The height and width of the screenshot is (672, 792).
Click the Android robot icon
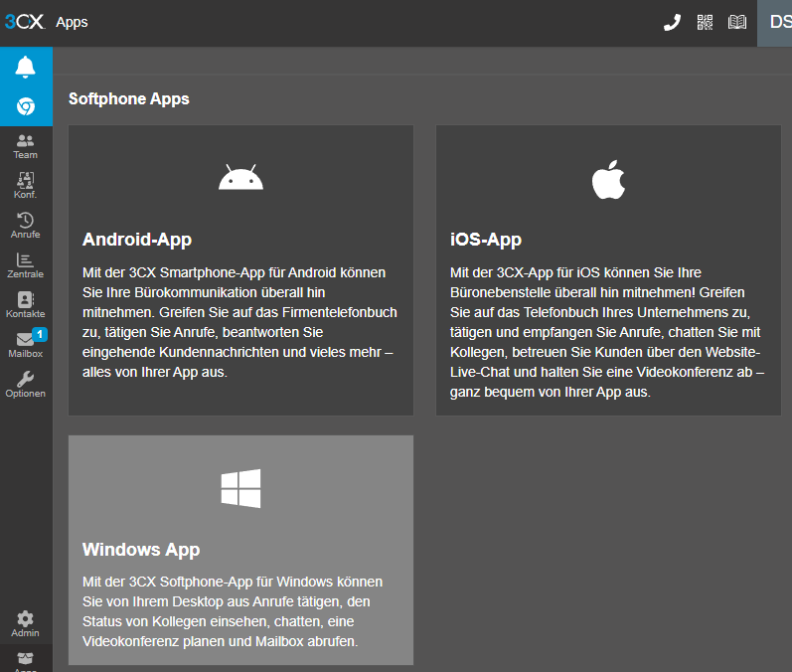coord(240,177)
